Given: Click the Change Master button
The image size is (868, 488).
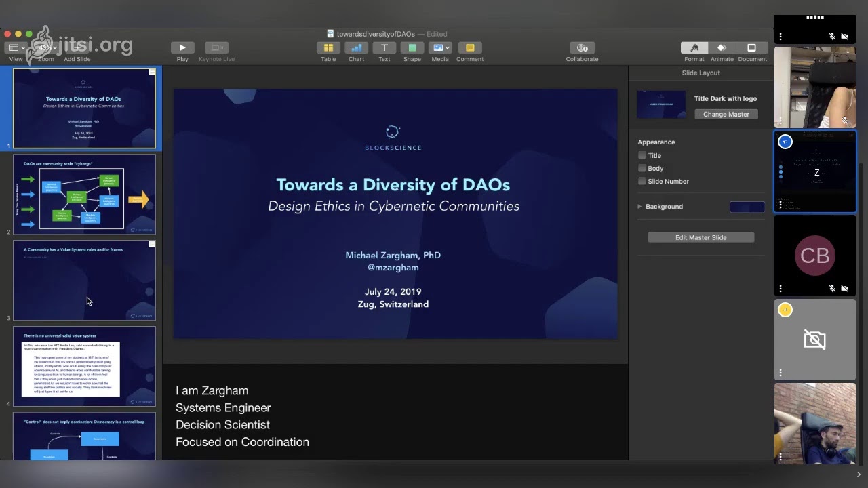Looking at the screenshot, I should (726, 114).
